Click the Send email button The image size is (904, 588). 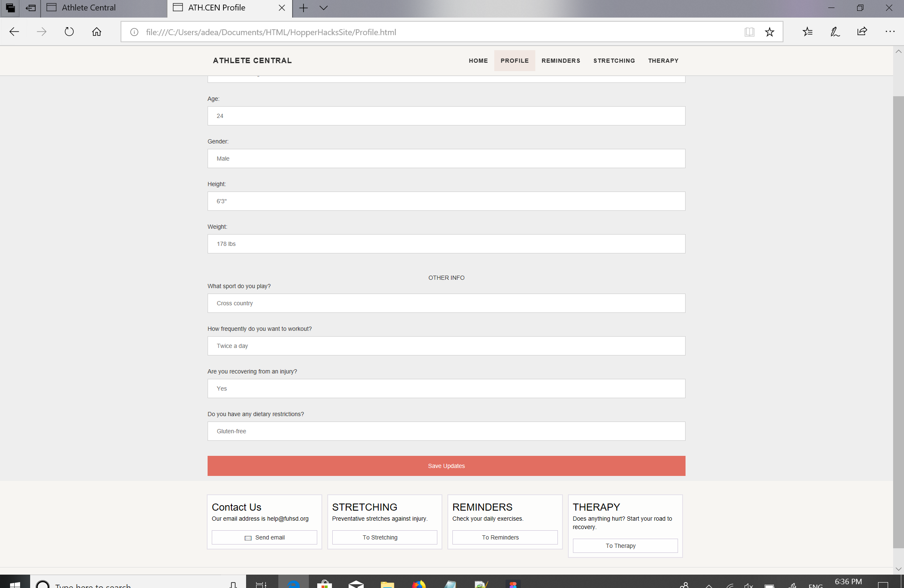(x=265, y=537)
